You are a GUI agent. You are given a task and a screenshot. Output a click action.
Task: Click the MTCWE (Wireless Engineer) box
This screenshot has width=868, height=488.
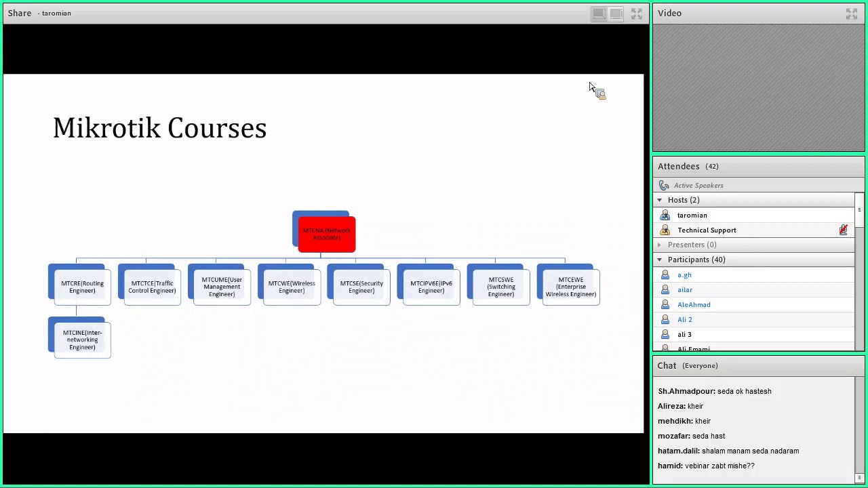(292, 287)
